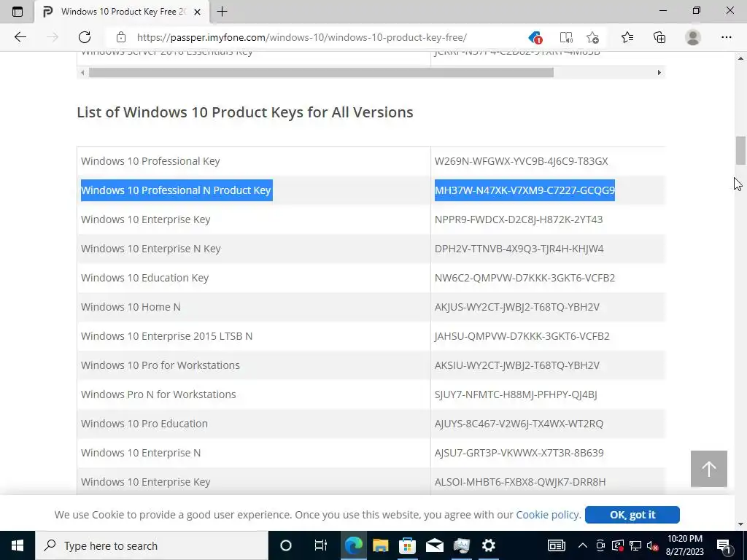Click the table scrollbar left arrow
Image resolution: width=747 pixels, height=560 pixels.
click(83, 73)
